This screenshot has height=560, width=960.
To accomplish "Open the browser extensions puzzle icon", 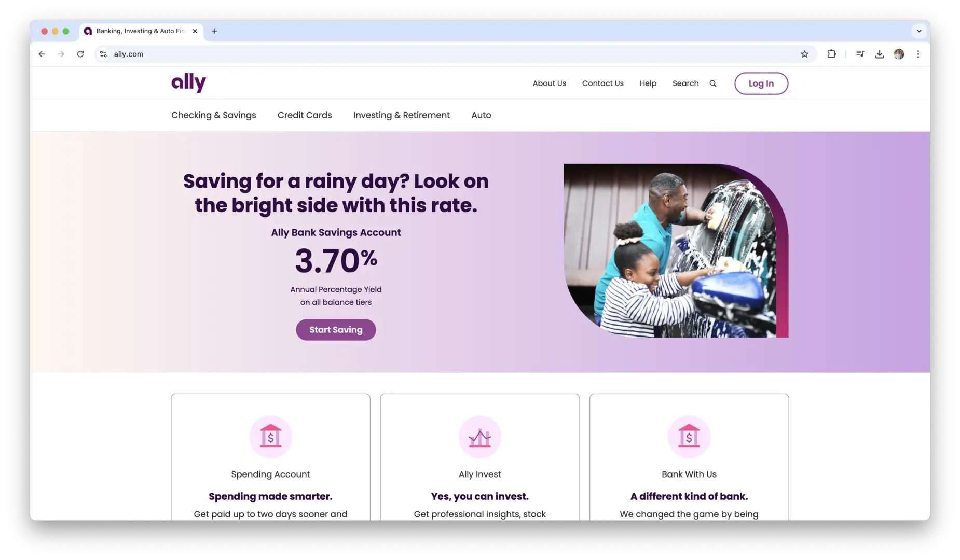I will 831,54.
